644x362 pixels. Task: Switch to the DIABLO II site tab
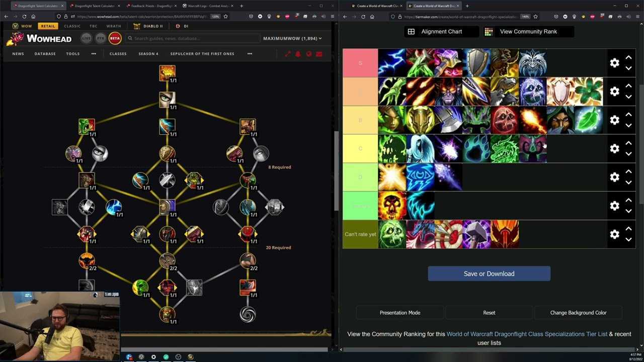[148, 26]
